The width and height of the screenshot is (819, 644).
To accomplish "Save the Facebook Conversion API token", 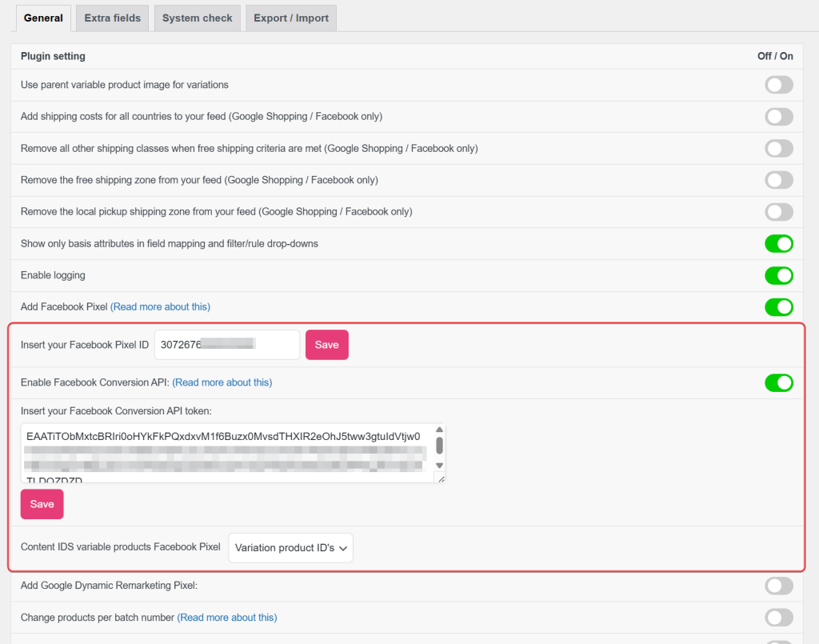I will click(x=42, y=504).
